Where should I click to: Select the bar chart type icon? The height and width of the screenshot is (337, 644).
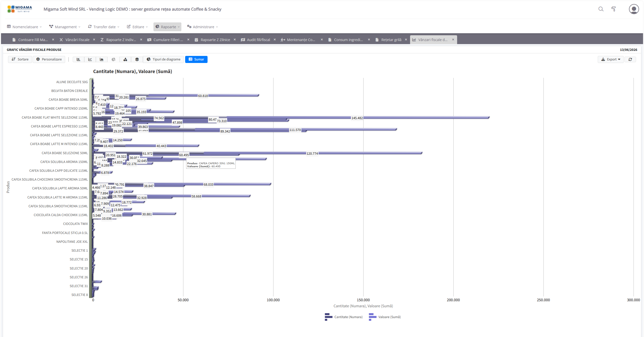(78, 59)
